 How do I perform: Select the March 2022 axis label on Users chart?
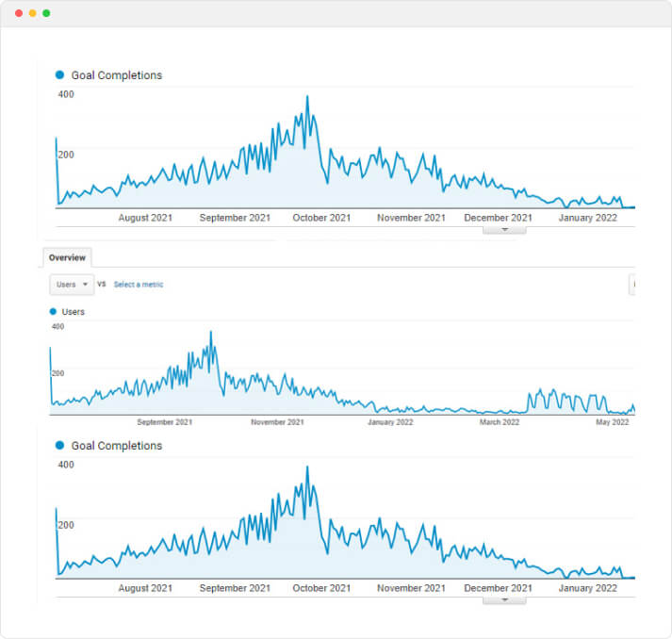click(499, 422)
